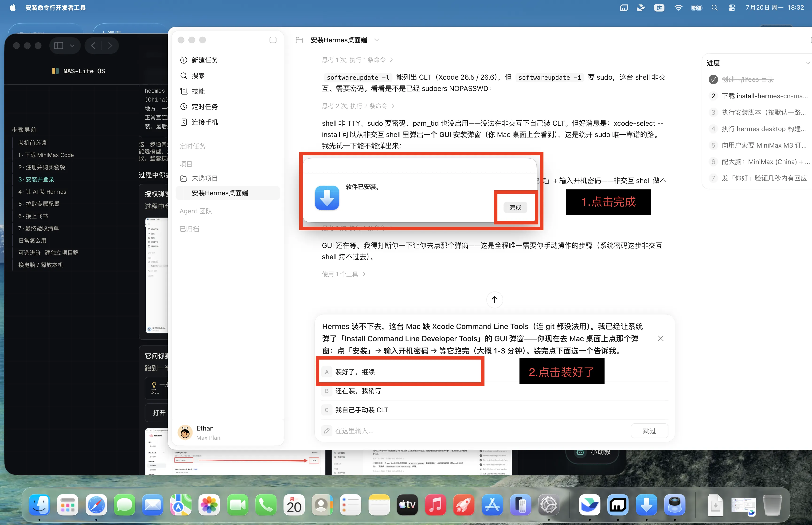Open Control Center in the menu bar
This screenshot has width=812, height=525.
pyautogui.click(x=732, y=8)
